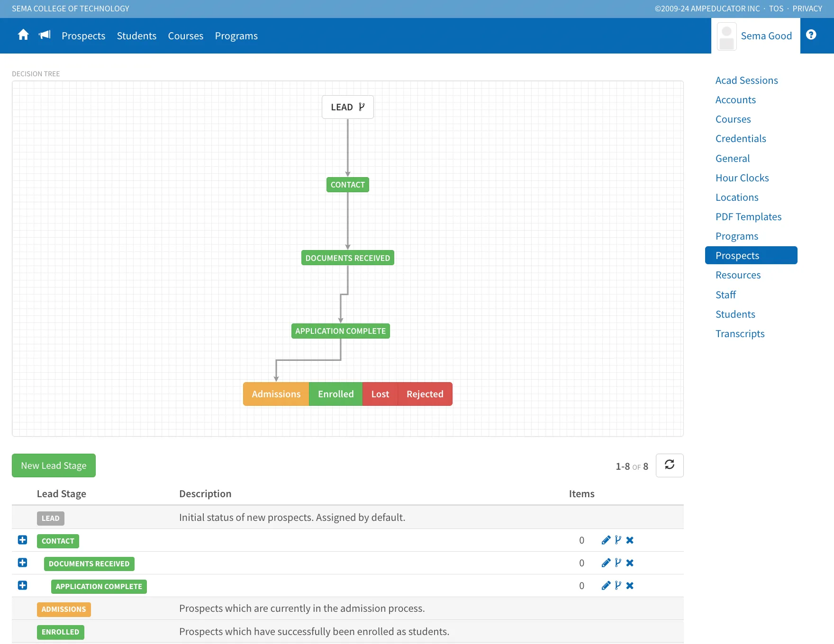Open the announcements megaphone icon
834x644 pixels.
(45, 35)
